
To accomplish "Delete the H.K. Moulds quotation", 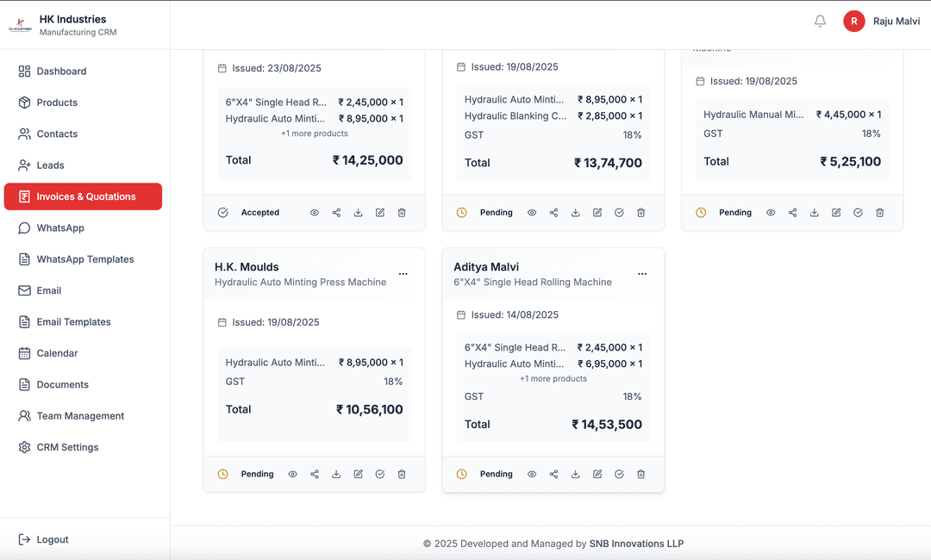I will [x=402, y=474].
